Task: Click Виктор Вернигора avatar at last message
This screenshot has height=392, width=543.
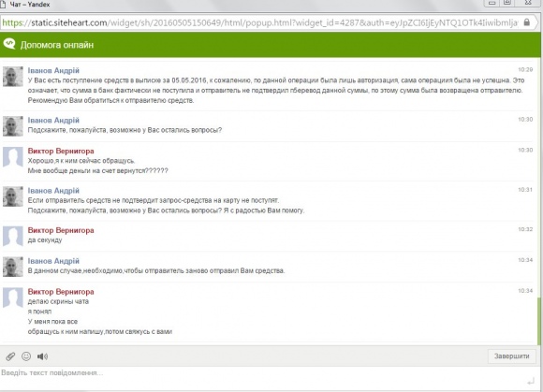Action: 13,298
